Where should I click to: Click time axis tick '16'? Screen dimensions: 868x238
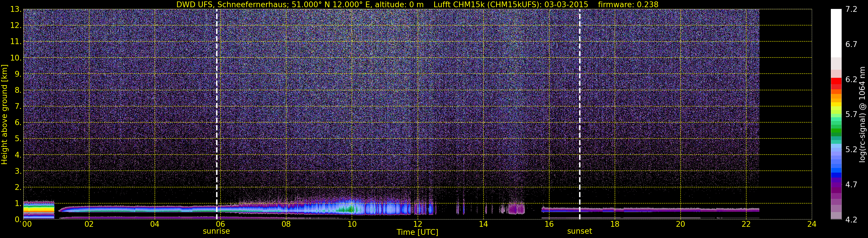pyautogui.click(x=549, y=224)
